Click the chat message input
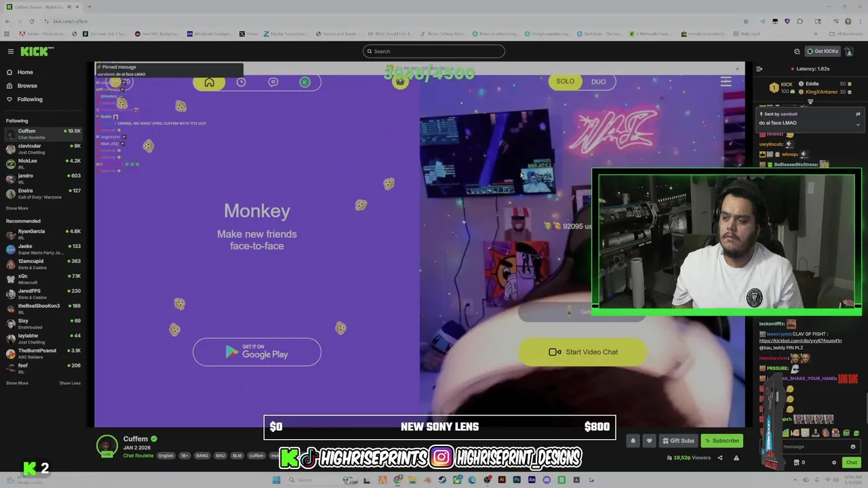Screen dimensions: 868x488 click(810, 447)
